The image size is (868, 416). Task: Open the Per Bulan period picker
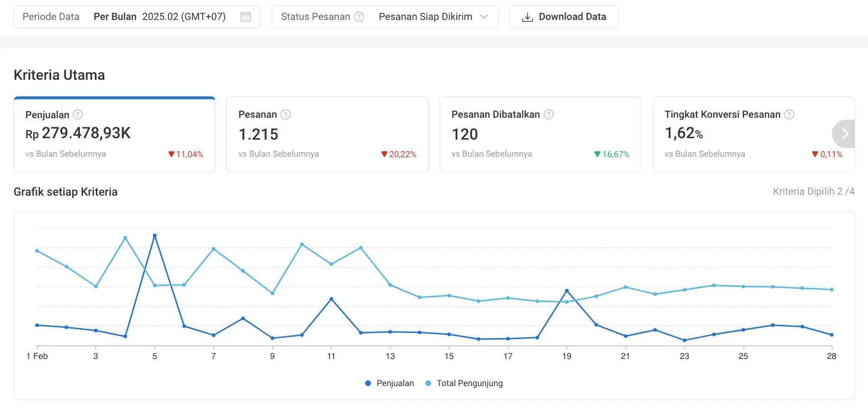[159, 17]
